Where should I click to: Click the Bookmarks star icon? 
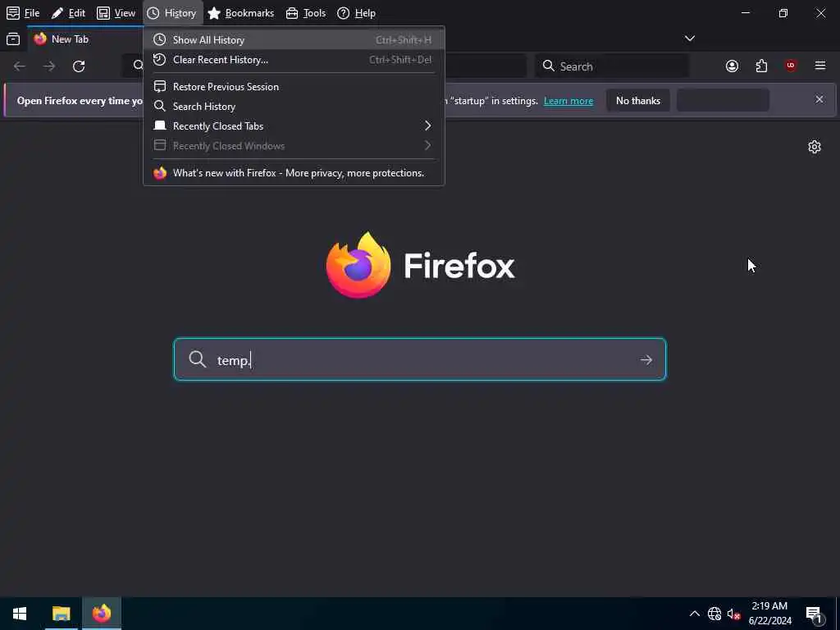[214, 13]
